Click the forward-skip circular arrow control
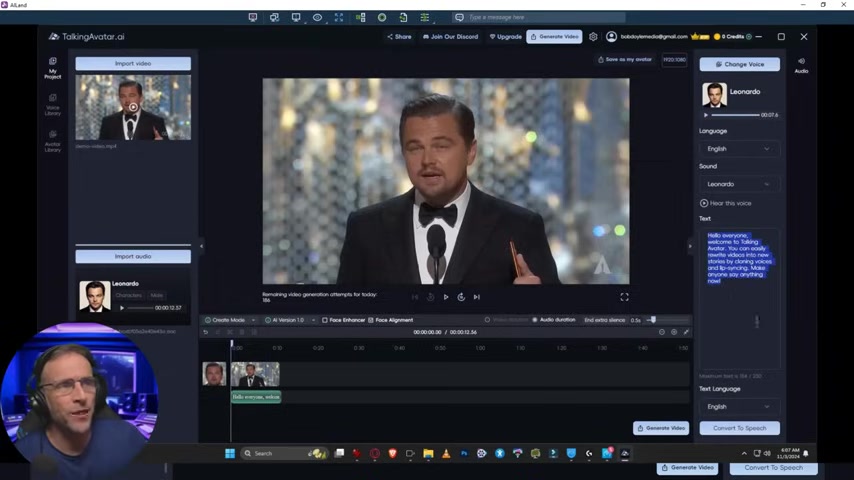 (x=461, y=297)
